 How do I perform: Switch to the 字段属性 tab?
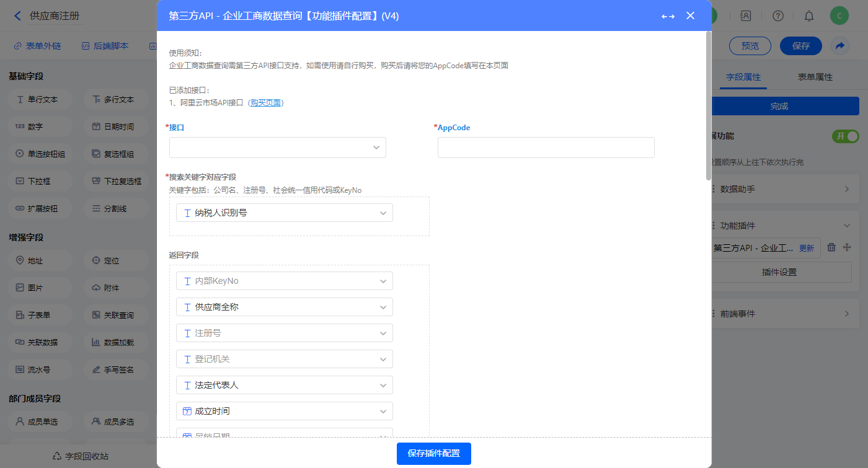pyautogui.click(x=743, y=77)
